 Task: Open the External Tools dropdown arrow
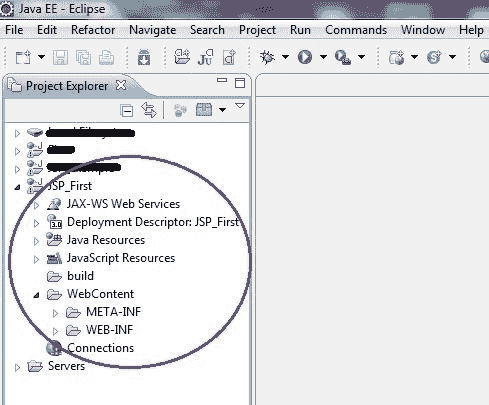point(361,57)
